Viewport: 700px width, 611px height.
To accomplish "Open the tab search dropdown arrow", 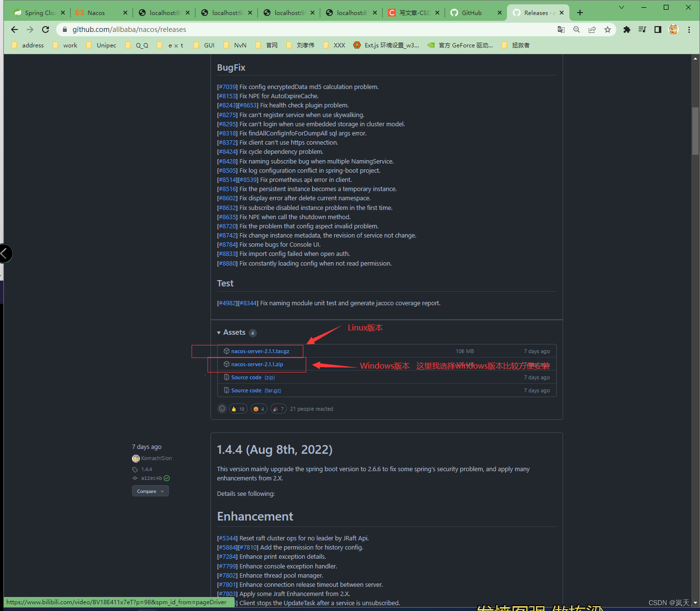I will tap(622, 7).
